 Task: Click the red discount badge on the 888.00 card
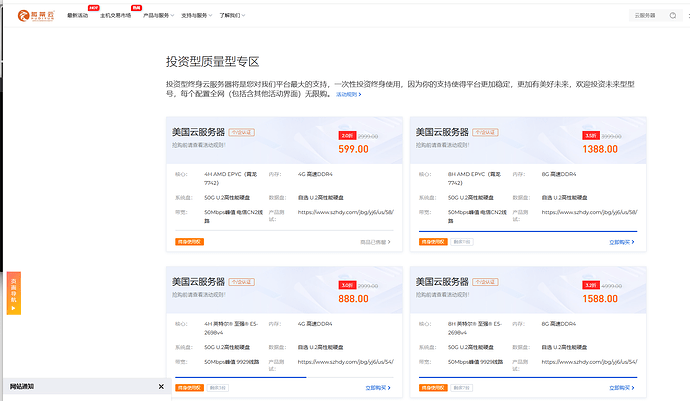pyautogui.click(x=347, y=286)
